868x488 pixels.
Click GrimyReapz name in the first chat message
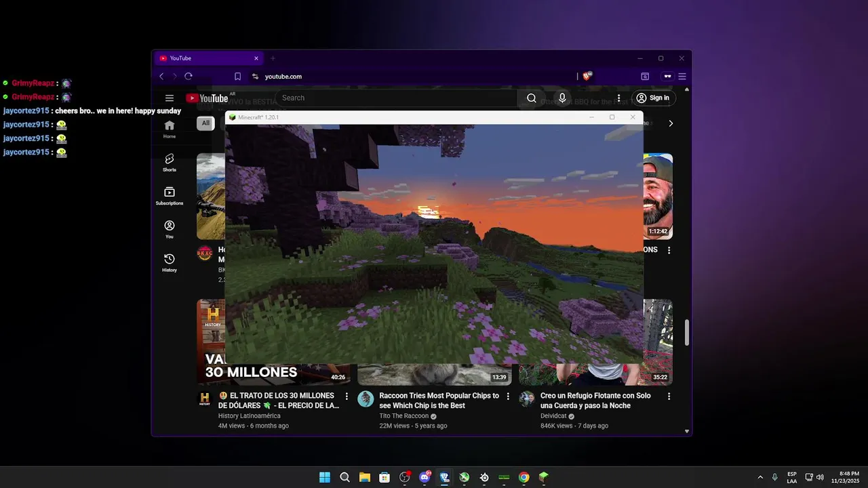(33, 83)
